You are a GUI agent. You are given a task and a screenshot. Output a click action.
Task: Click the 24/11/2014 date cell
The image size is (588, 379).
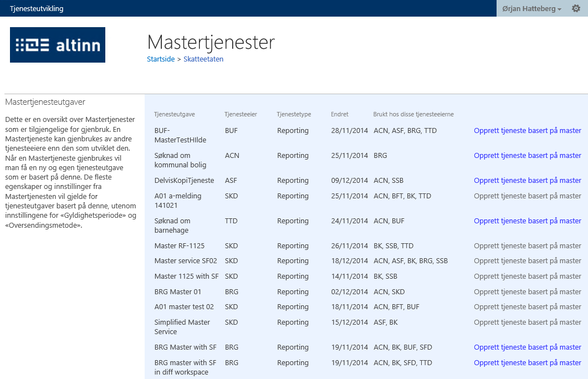pyautogui.click(x=350, y=221)
